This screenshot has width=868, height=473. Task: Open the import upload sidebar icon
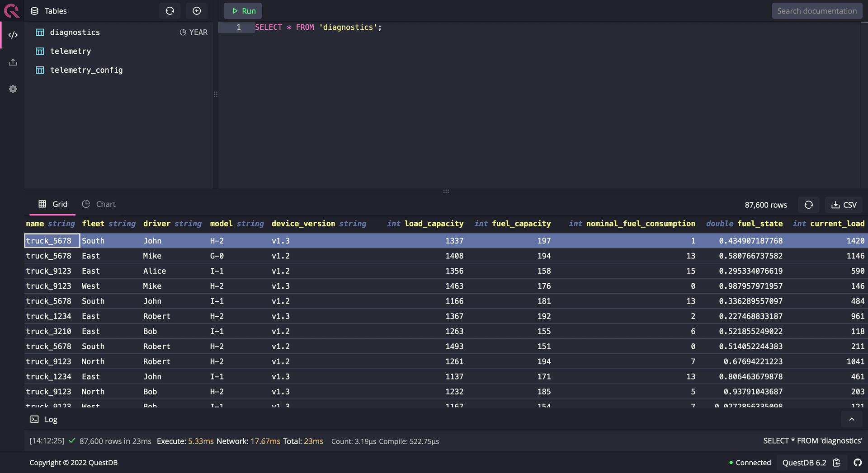[x=13, y=62]
